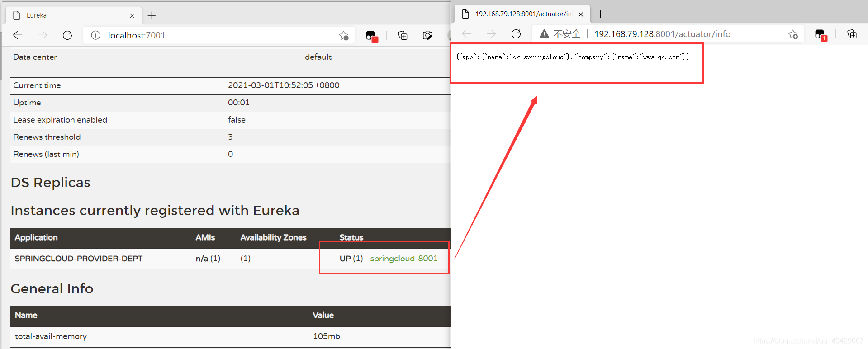Reload the localhost:7001 page
Image resolution: width=868 pixels, height=349 pixels.
(67, 35)
